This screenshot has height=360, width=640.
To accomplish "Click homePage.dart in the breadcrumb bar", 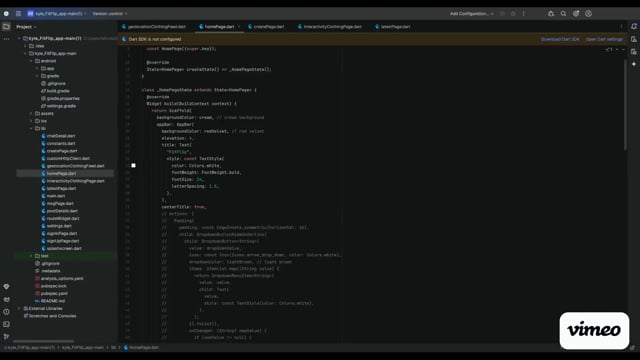I will coord(141,347).
